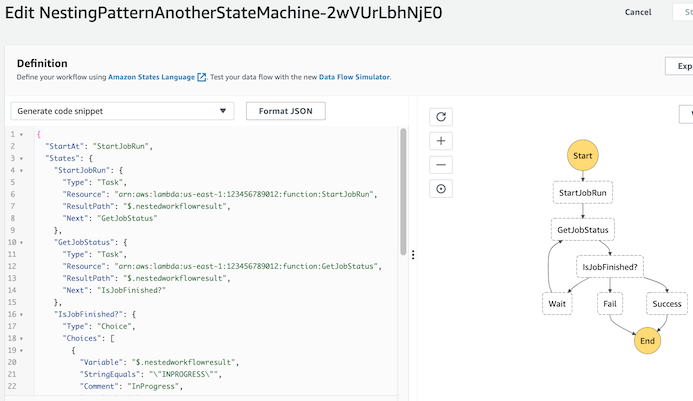Viewport: 693px width, 401px height.
Task: Select the End node in the graph
Action: (647, 341)
